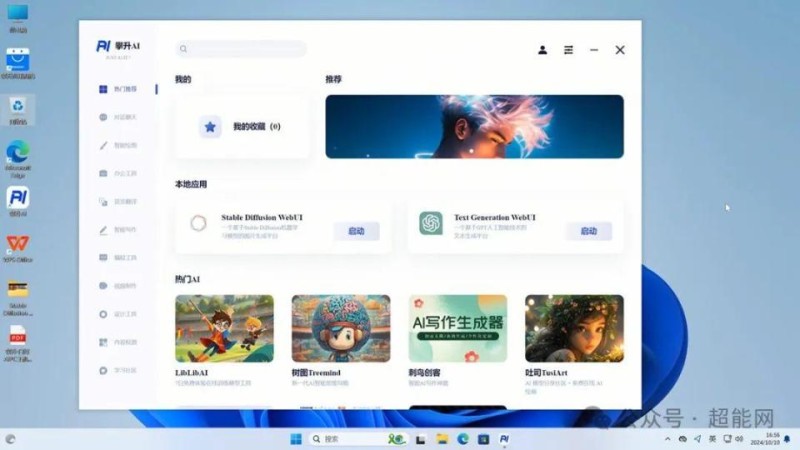The image size is (800, 450).
Task: Open Task View on the taskbar
Action: coord(421,439)
